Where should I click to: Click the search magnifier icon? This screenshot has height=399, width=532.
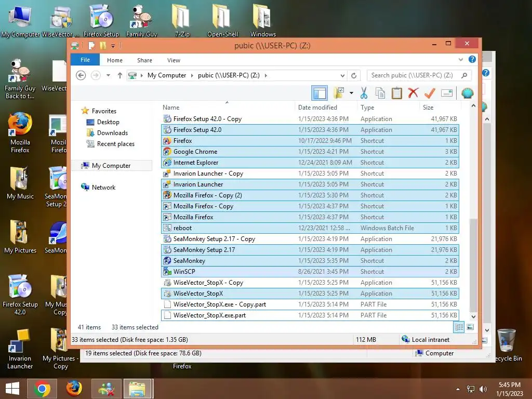click(x=464, y=75)
